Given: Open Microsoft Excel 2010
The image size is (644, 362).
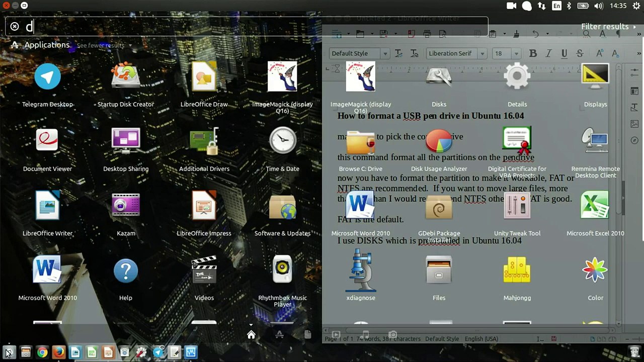Looking at the screenshot, I should 596,213.
